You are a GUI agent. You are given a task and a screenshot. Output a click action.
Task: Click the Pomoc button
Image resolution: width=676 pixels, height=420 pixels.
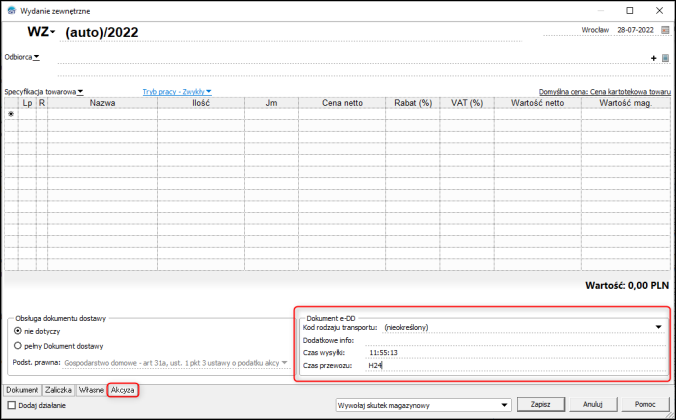645,404
